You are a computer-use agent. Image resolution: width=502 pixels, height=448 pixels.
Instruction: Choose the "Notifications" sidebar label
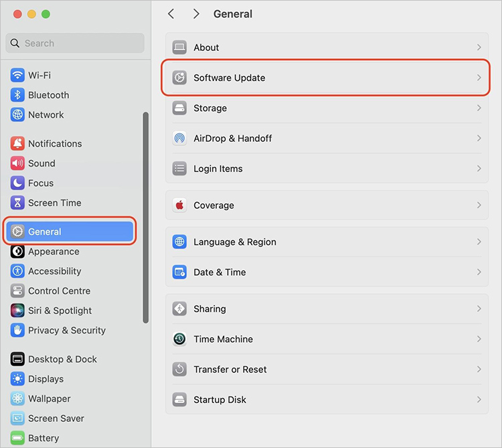55,144
